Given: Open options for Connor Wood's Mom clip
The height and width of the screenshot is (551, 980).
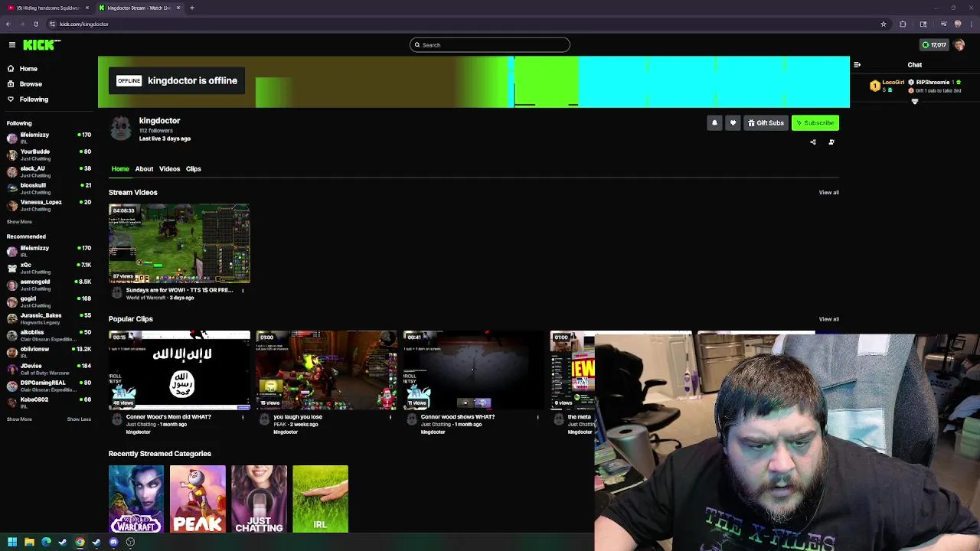Looking at the screenshot, I should (x=243, y=418).
